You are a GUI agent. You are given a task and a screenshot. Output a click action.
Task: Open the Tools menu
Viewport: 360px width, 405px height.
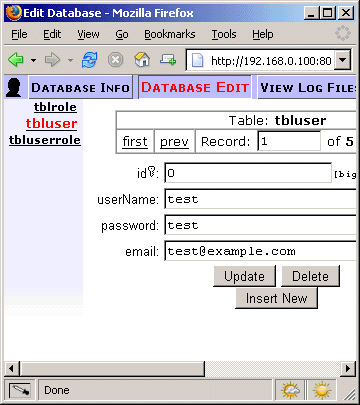pyautogui.click(x=224, y=34)
